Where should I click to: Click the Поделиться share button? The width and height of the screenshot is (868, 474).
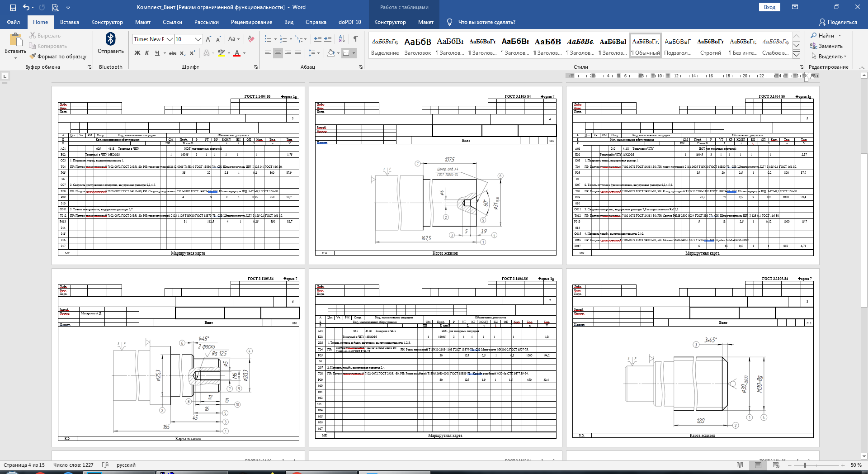coord(838,22)
